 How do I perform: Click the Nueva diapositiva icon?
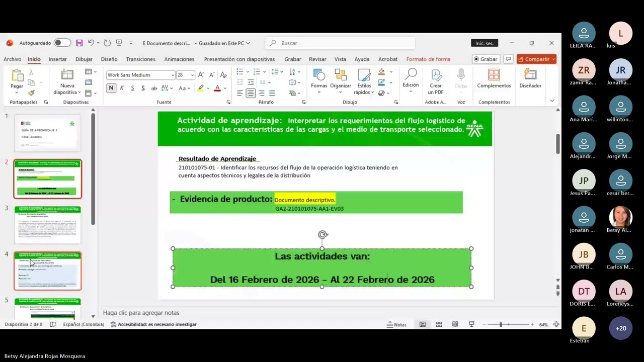click(67, 75)
